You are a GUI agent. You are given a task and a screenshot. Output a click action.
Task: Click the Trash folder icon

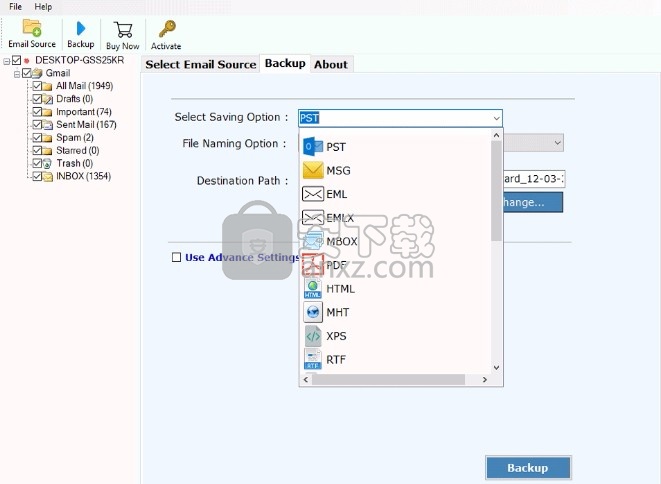(x=47, y=164)
